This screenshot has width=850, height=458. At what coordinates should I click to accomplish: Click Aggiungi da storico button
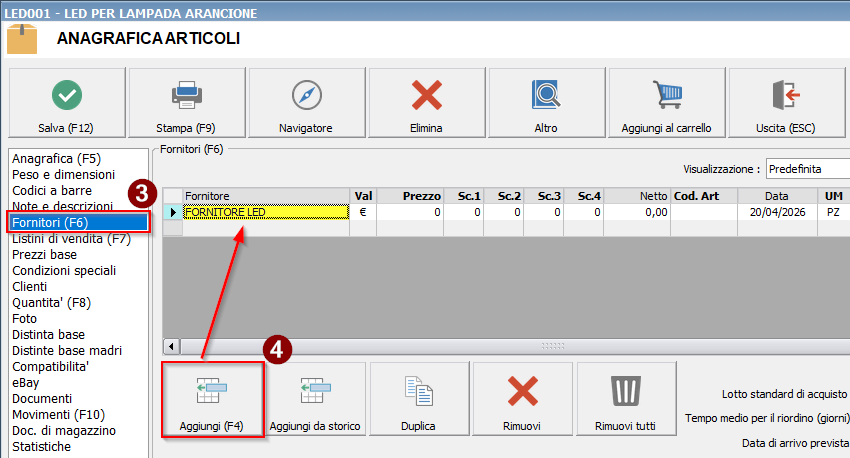coord(315,399)
